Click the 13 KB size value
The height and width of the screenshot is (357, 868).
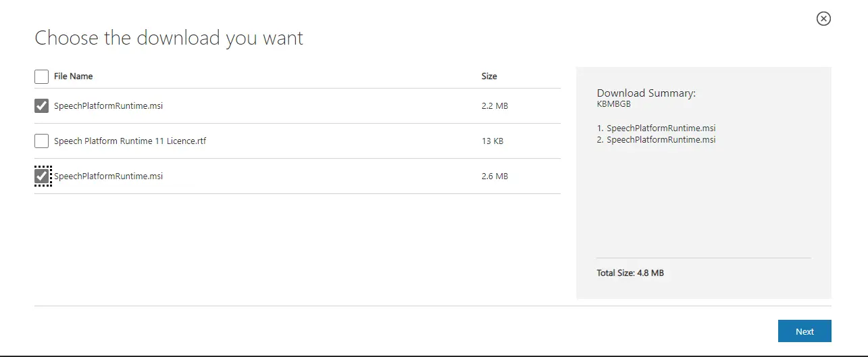pyautogui.click(x=492, y=141)
